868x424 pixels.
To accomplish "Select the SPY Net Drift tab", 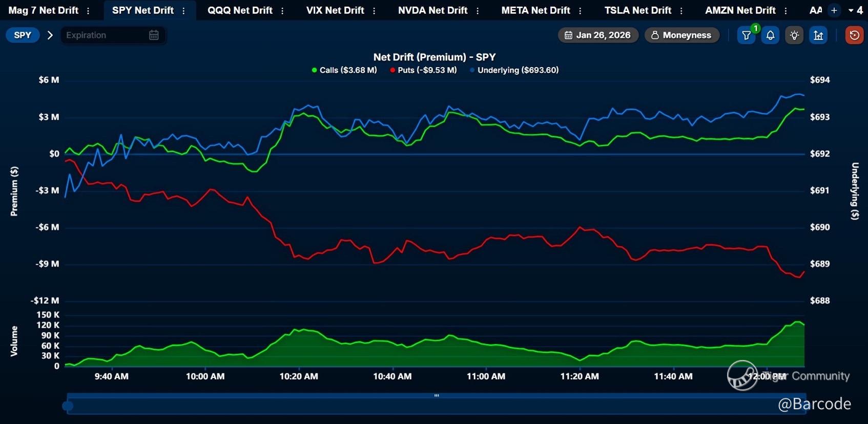I will pos(143,10).
